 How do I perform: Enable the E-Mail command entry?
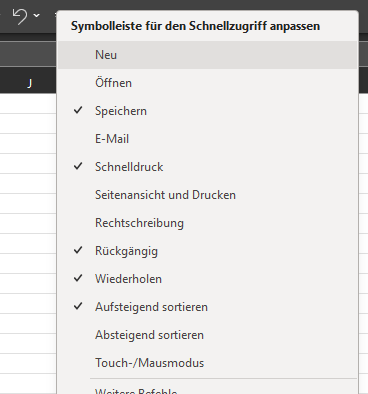(x=207, y=139)
